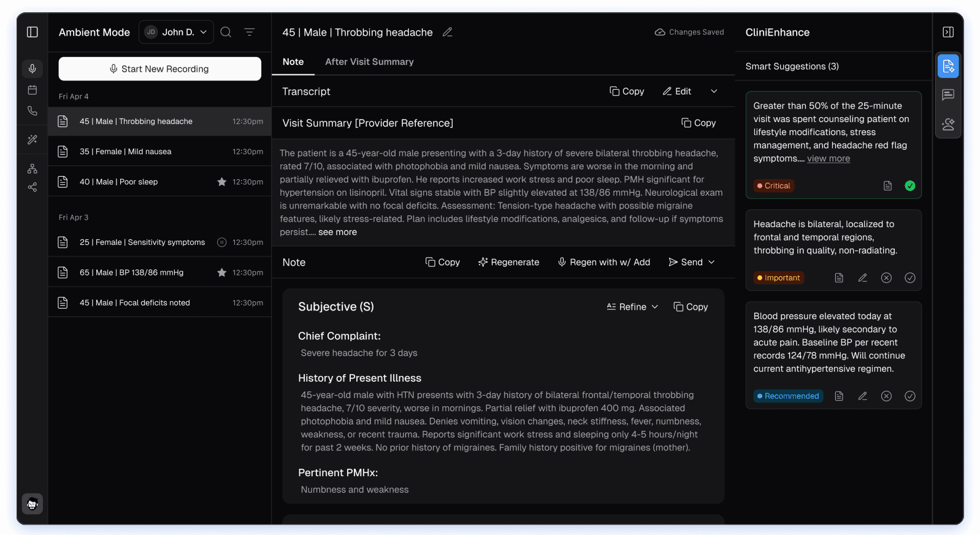Open the filter icon in the header
The height and width of the screenshot is (535, 980).
250,32
